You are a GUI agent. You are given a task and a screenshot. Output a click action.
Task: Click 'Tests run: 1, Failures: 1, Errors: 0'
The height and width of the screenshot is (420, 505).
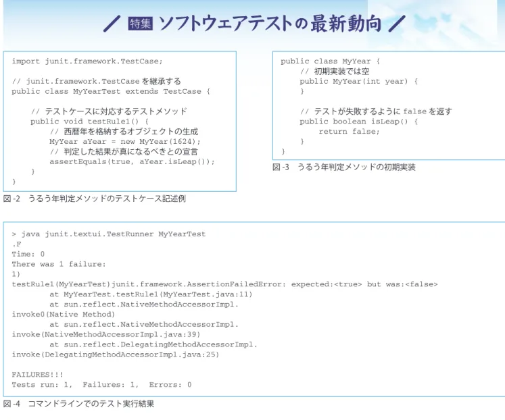pyautogui.click(x=102, y=385)
